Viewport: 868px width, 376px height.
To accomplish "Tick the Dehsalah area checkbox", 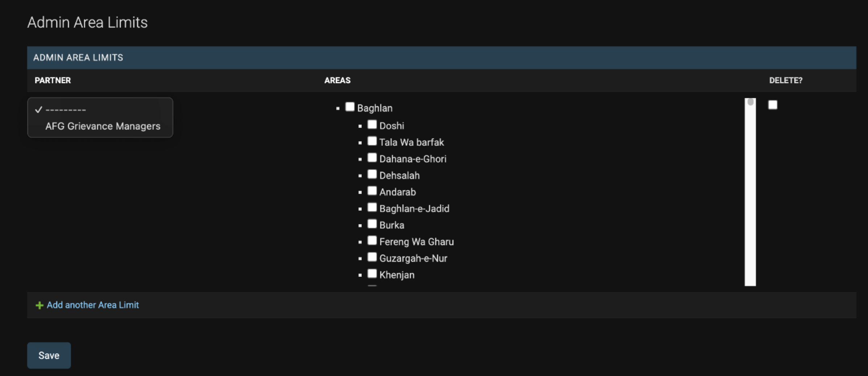I will click(x=372, y=174).
